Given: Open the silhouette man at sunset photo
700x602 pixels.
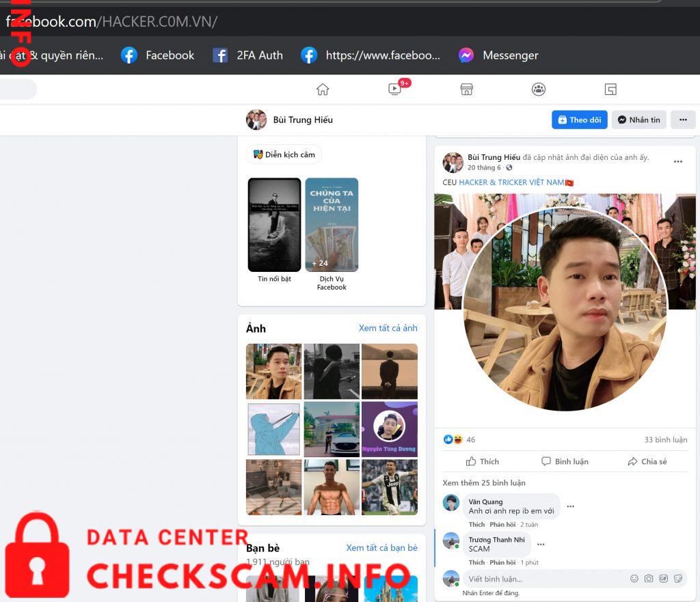Looking at the screenshot, I should [x=390, y=371].
